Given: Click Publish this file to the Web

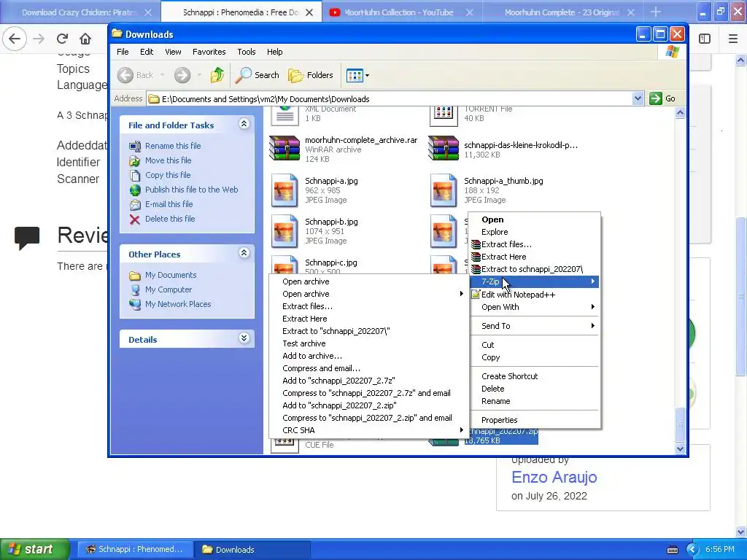Looking at the screenshot, I should coord(192,190).
